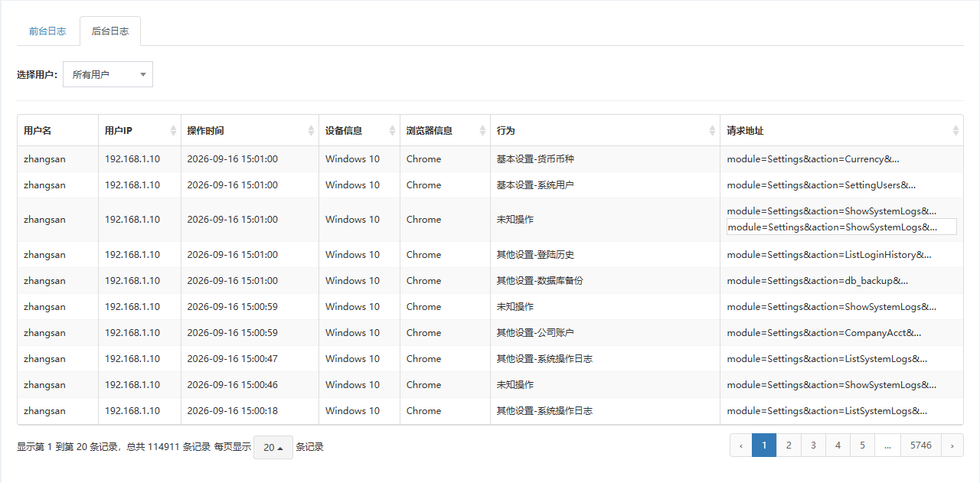Screen dimensions: 980x483
Task: Click the action=SettingUsers request address cell
Action: point(841,185)
